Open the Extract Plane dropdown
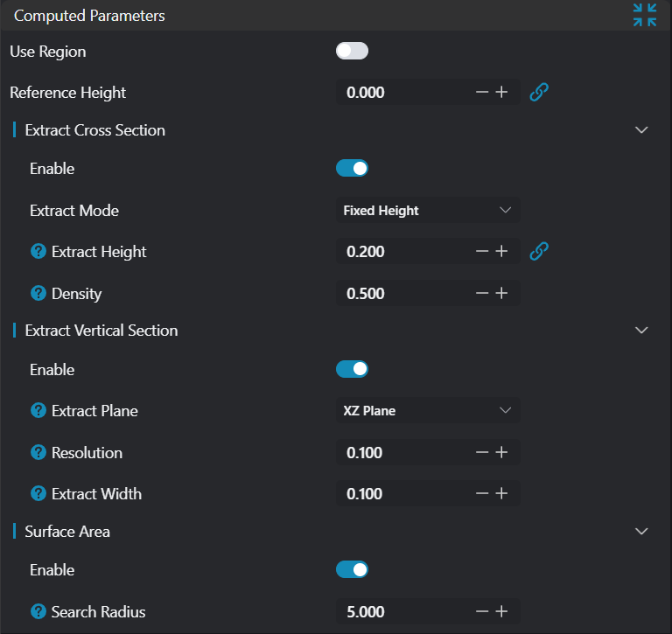 click(x=427, y=411)
